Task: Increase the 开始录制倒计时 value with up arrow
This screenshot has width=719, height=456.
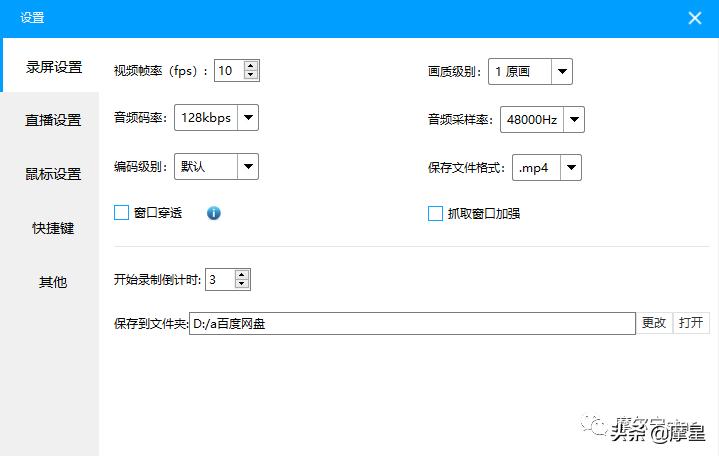Action: tap(242, 275)
